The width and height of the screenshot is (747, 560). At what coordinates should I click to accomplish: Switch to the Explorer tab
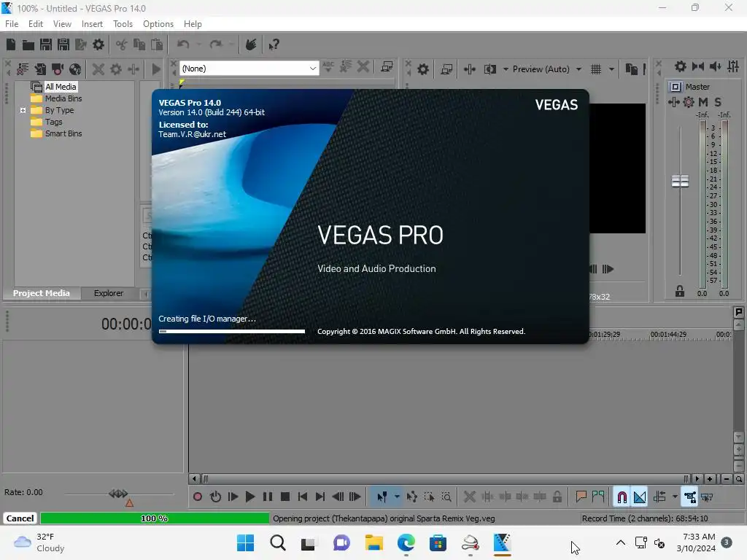point(109,293)
